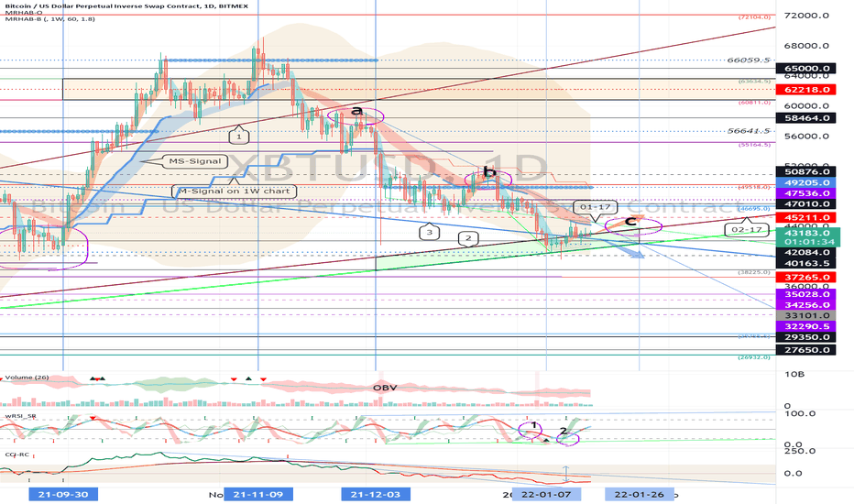Click the 40163.5 price label
The height and width of the screenshot is (504, 854).
tap(807, 263)
